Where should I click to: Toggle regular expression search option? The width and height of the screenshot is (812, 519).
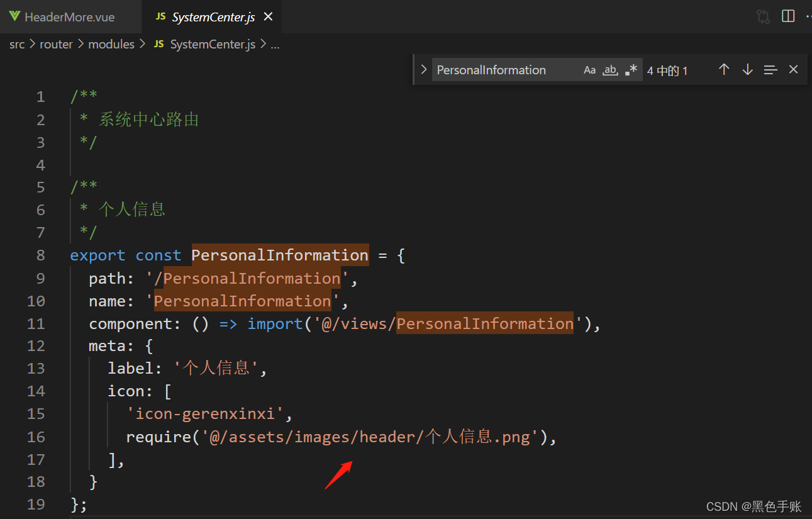631,70
